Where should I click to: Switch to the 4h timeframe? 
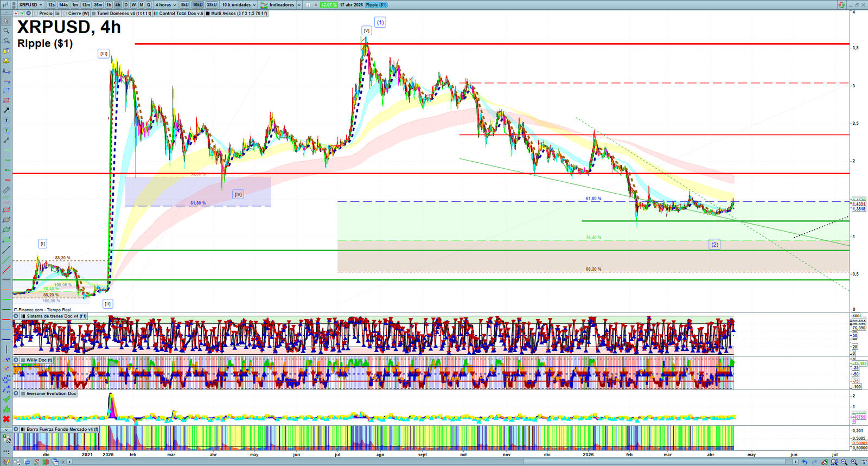coord(117,5)
